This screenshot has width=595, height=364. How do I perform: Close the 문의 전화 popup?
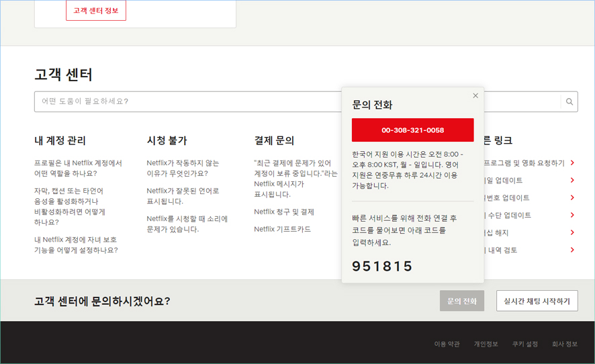coord(475,95)
